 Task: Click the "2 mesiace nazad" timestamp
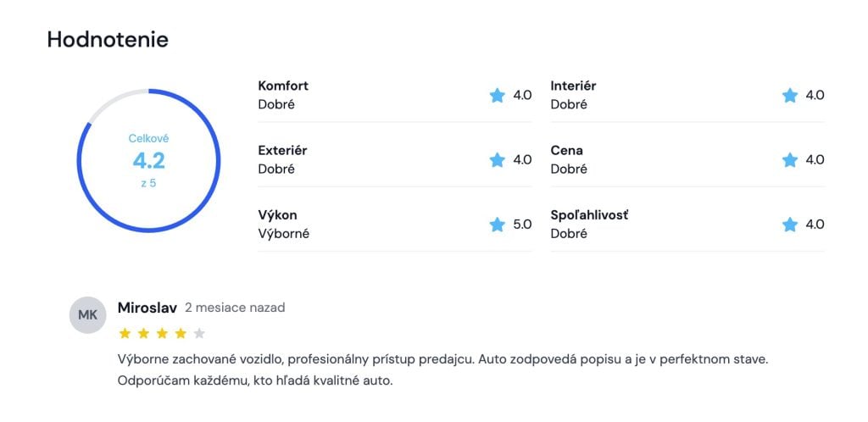[235, 308]
